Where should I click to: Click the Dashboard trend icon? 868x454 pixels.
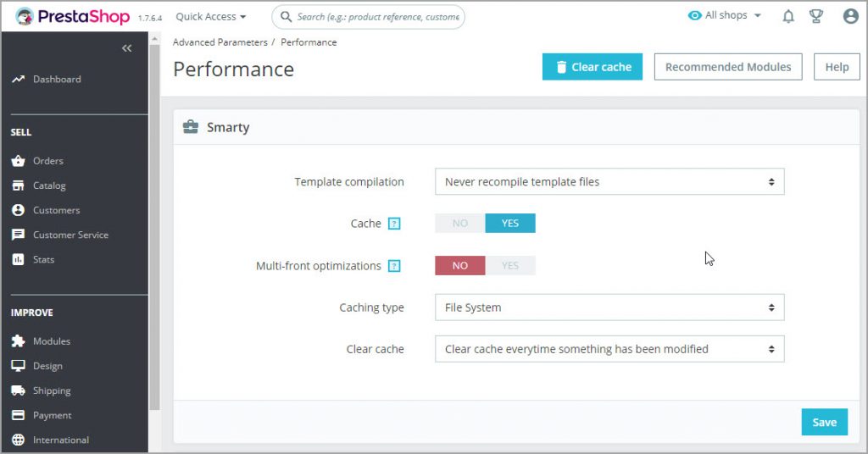tap(19, 79)
